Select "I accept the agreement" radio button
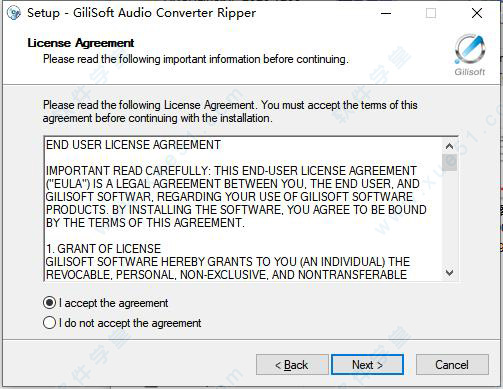The width and height of the screenshot is (503, 389). (x=49, y=303)
